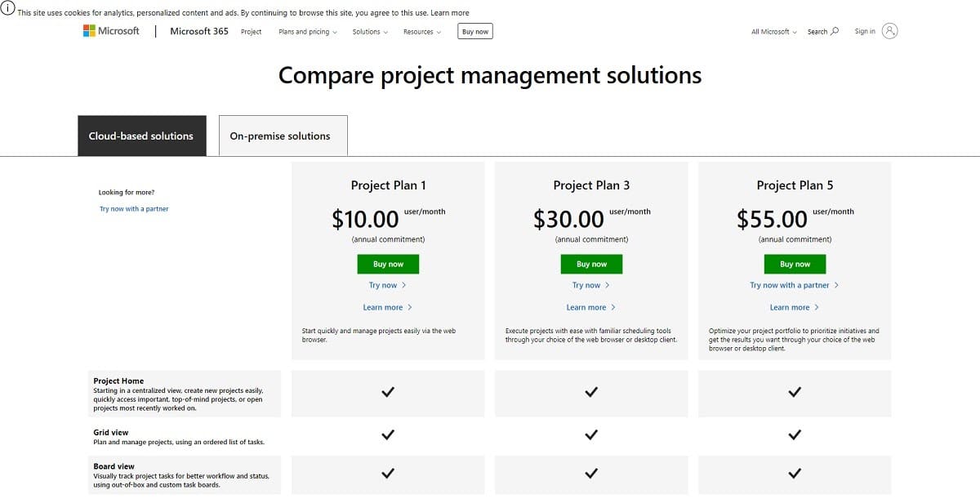Select the Cloud-based solutions tab

(142, 136)
